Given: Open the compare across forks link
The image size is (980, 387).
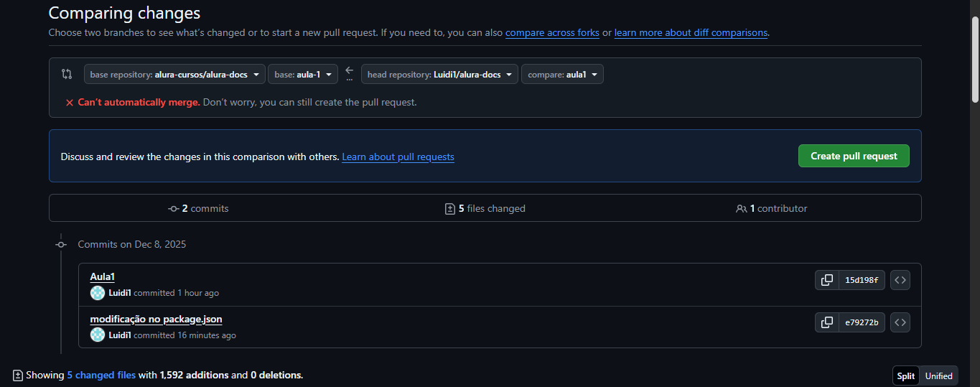Looking at the screenshot, I should (x=552, y=33).
